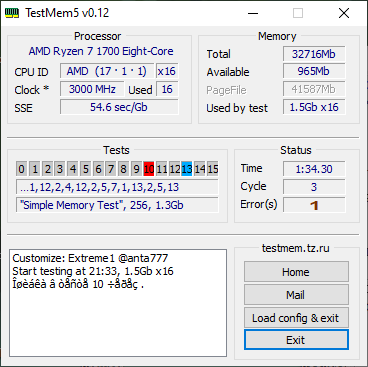Select test cell 6
Viewport: 368px width, 367px height.
[98, 169]
